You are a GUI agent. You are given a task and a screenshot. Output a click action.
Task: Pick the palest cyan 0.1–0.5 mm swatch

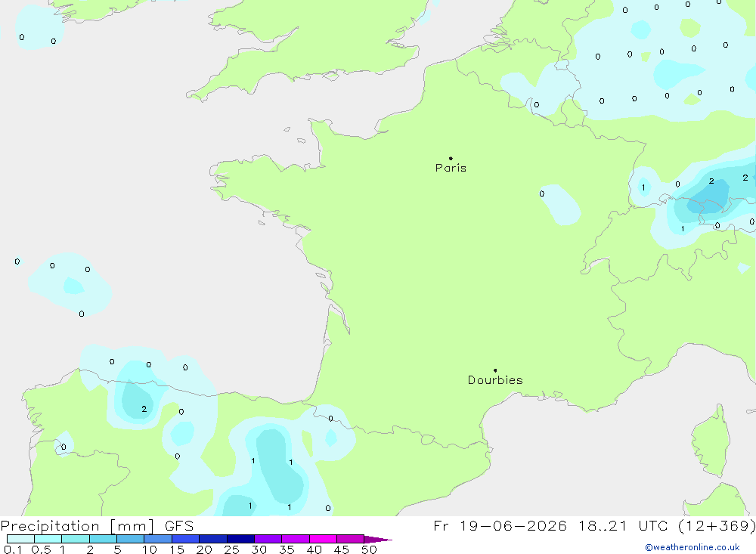pyautogui.click(x=20, y=539)
